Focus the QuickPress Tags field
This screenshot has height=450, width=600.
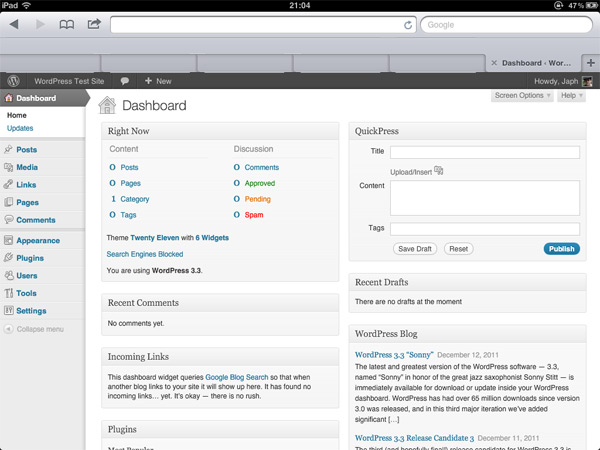[485, 229]
